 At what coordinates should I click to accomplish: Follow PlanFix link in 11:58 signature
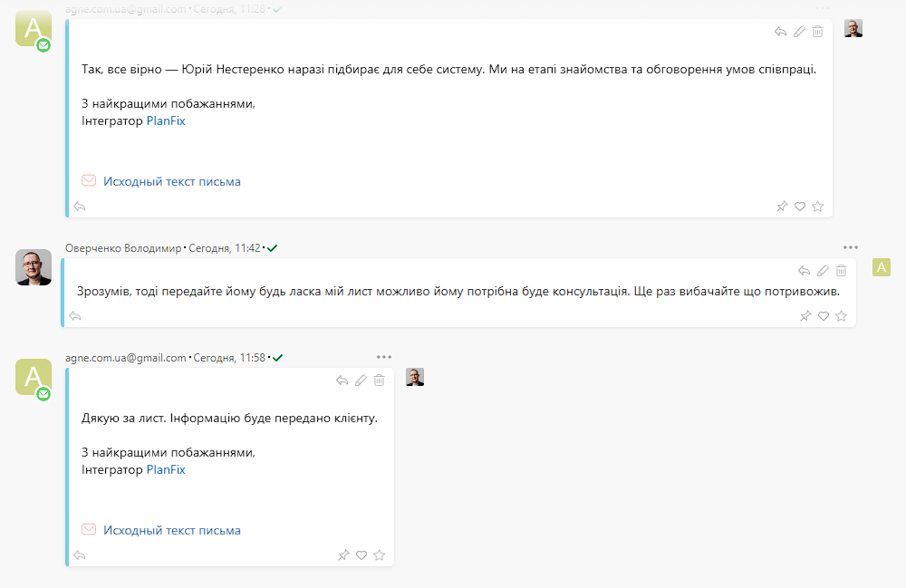[x=166, y=469]
